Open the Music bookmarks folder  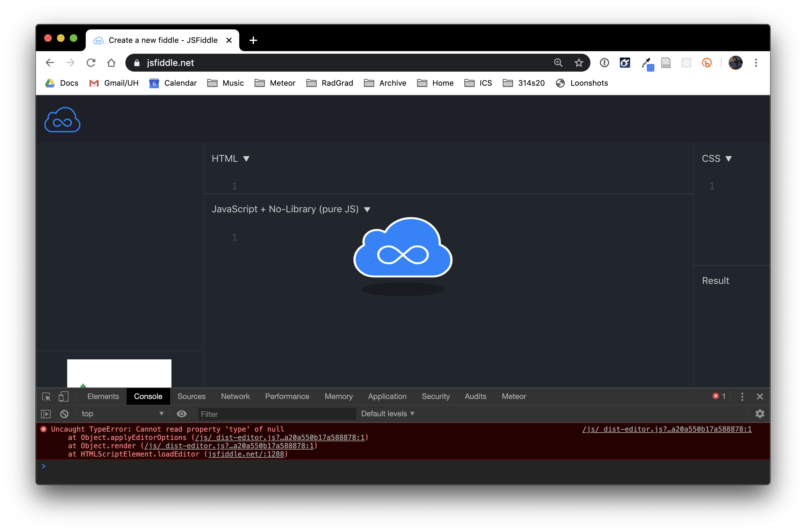[x=226, y=83]
